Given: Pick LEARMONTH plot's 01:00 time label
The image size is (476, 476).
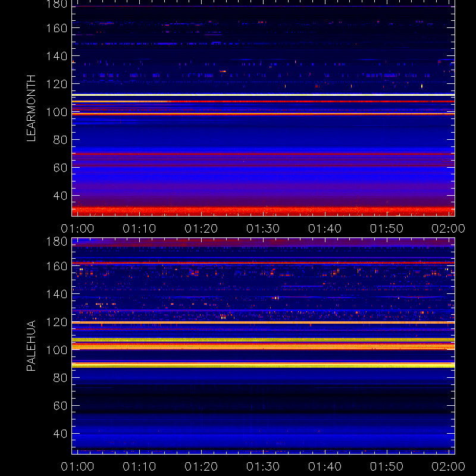Looking at the screenshot, I should pyautogui.click(x=77, y=228).
